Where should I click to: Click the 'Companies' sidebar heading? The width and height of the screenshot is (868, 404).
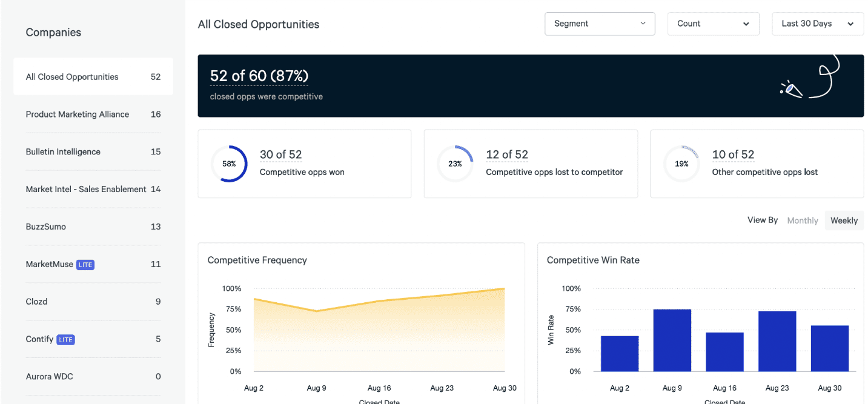[x=53, y=33]
